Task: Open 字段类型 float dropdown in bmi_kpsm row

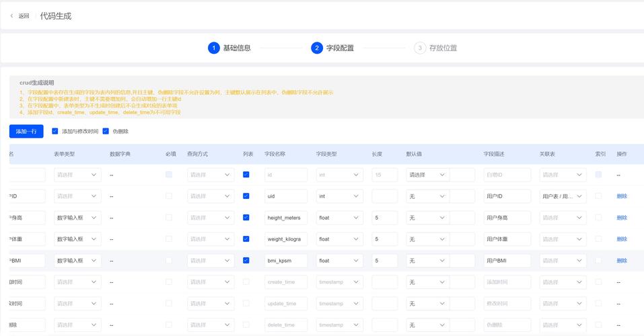Action: coord(340,261)
